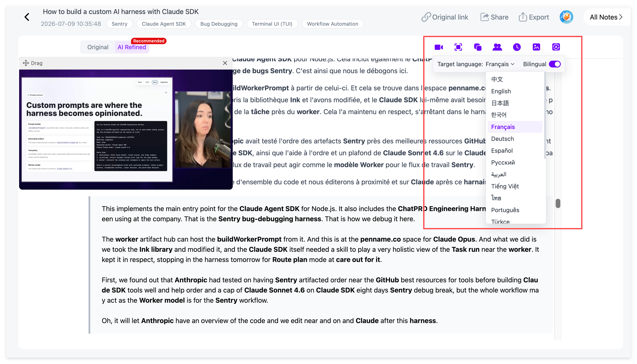Select Tiếng Việt from the language list
Image resolution: width=637 pixels, height=364 pixels.
pos(515,186)
